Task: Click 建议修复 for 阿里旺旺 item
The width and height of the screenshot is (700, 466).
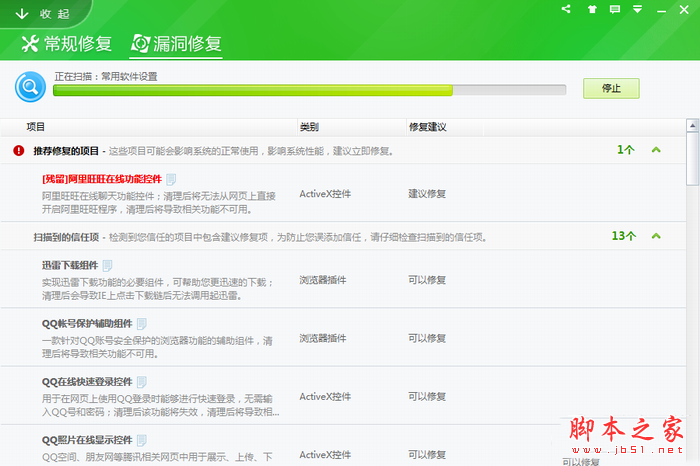Action: [427, 194]
